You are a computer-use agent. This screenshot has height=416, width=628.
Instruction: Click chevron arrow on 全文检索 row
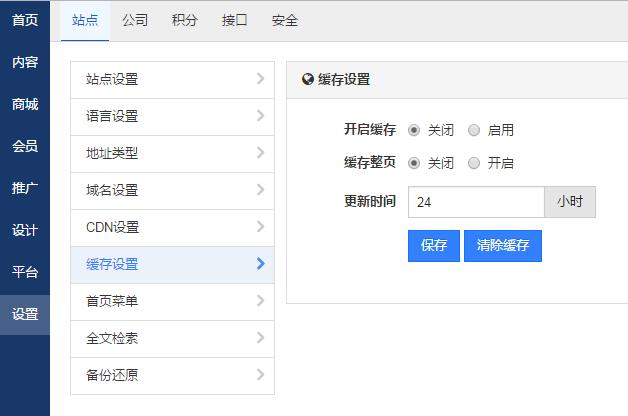pyautogui.click(x=260, y=338)
